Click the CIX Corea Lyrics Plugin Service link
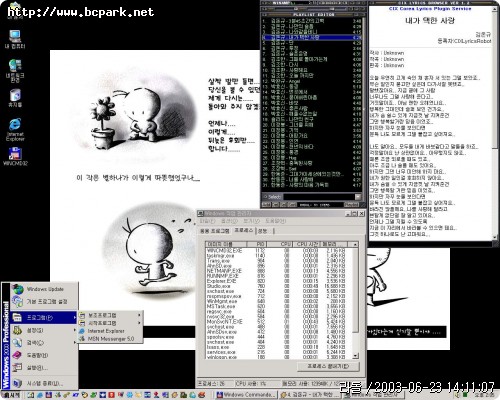Image resolution: width=500 pixels, height=400 pixels. tap(430, 9)
